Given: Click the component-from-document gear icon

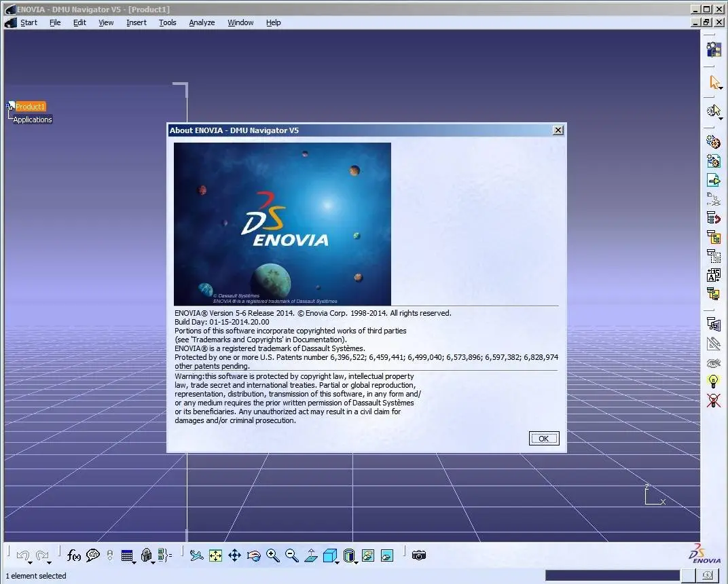Looking at the screenshot, I should click(713, 161).
